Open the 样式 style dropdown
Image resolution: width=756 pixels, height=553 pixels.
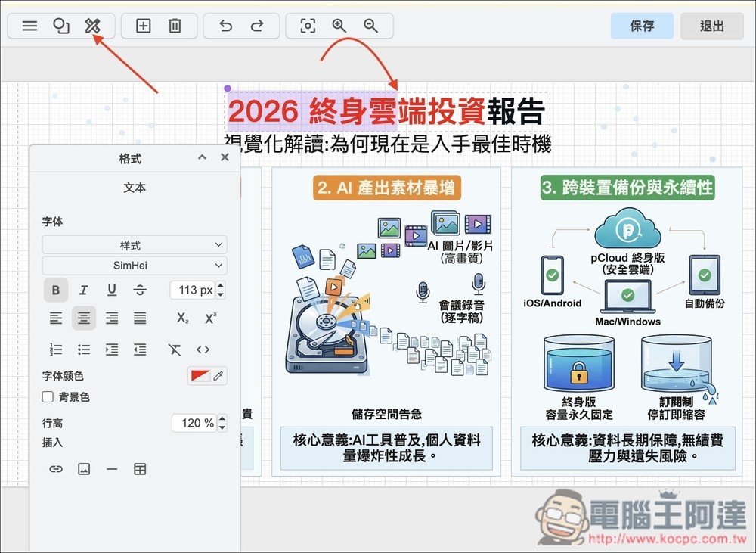135,244
